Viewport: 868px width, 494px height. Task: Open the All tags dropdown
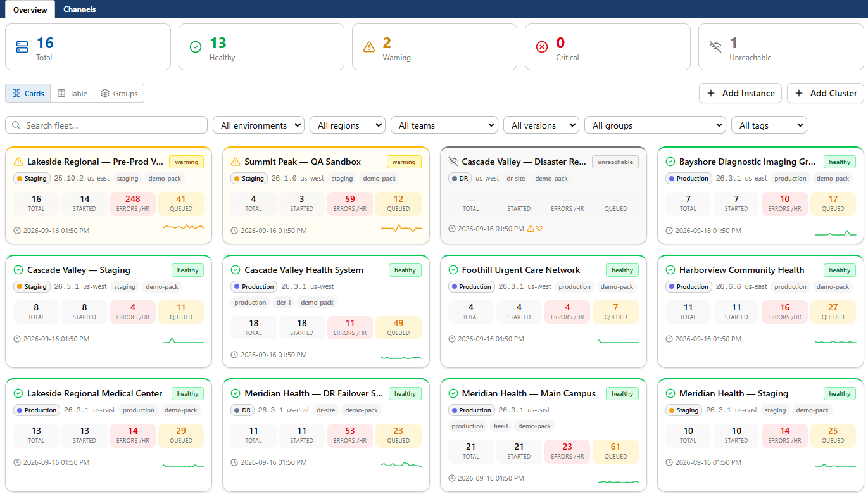769,125
